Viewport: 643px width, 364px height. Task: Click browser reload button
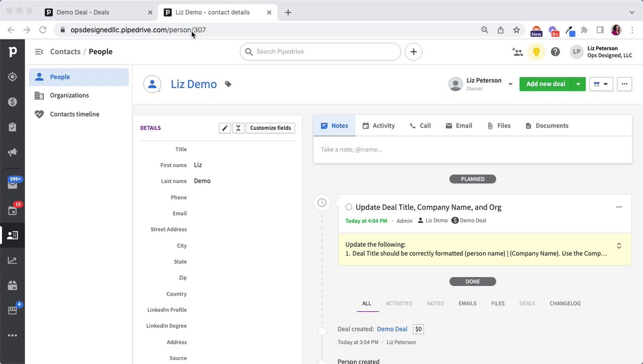pos(43,30)
